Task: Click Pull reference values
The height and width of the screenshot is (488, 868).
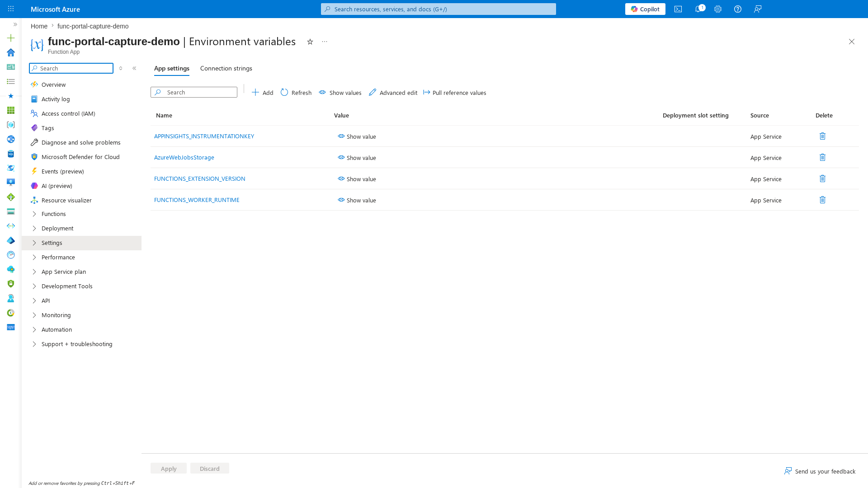Action: (x=455, y=93)
